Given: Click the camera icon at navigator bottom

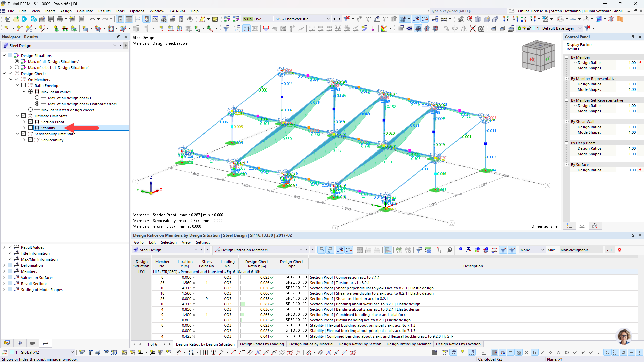Looking at the screenshot, I should click(33, 343).
